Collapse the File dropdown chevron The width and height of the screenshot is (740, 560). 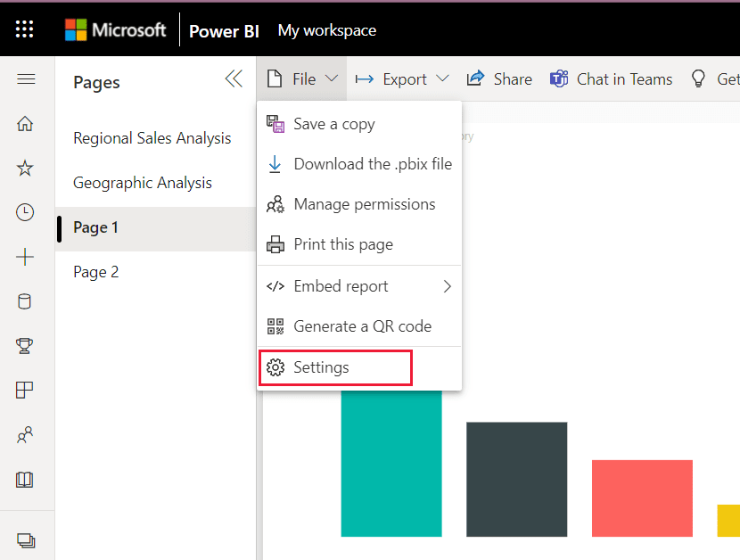click(332, 78)
